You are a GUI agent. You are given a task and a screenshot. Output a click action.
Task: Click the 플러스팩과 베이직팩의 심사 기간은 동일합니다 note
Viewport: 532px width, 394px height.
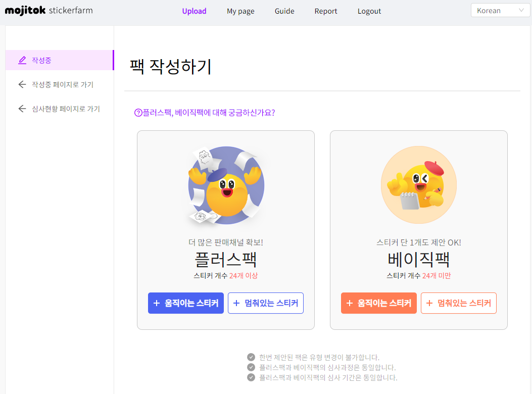328,378
